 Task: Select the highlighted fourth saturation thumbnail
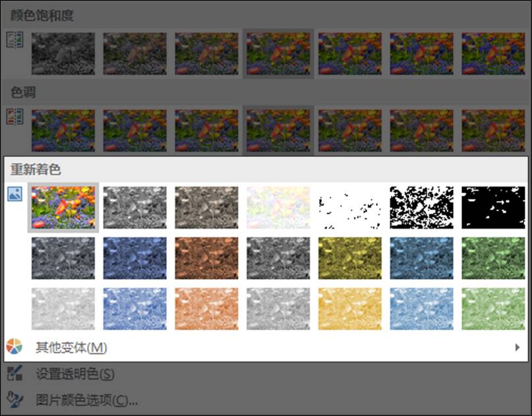click(278, 53)
